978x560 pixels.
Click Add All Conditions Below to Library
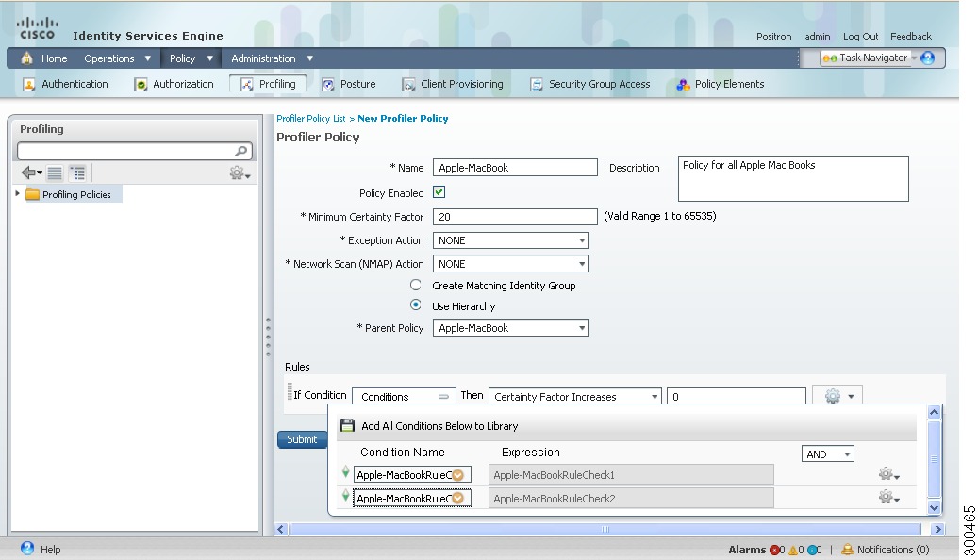click(439, 426)
